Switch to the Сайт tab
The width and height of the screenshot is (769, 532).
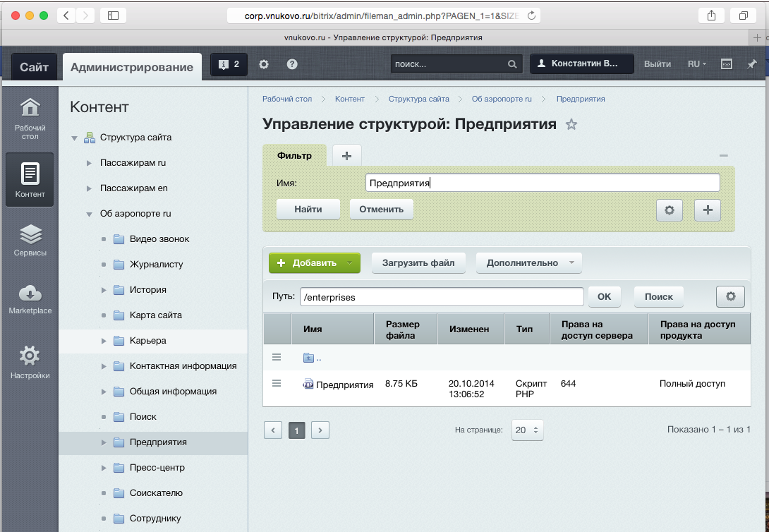[34, 67]
